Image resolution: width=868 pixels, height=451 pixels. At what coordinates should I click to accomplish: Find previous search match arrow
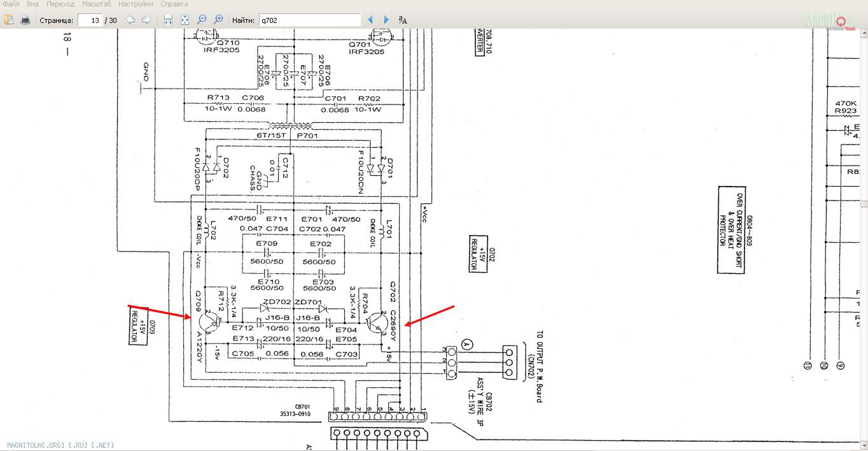coord(370,20)
